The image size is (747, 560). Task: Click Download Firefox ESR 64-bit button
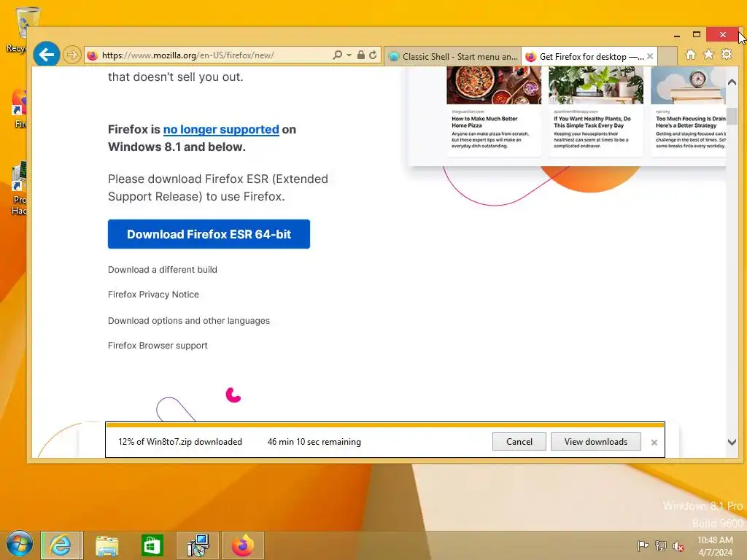pyautogui.click(x=209, y=234)
